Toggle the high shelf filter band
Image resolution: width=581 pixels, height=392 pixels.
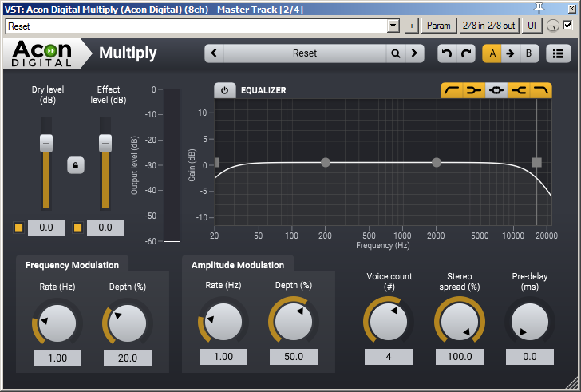519,90
